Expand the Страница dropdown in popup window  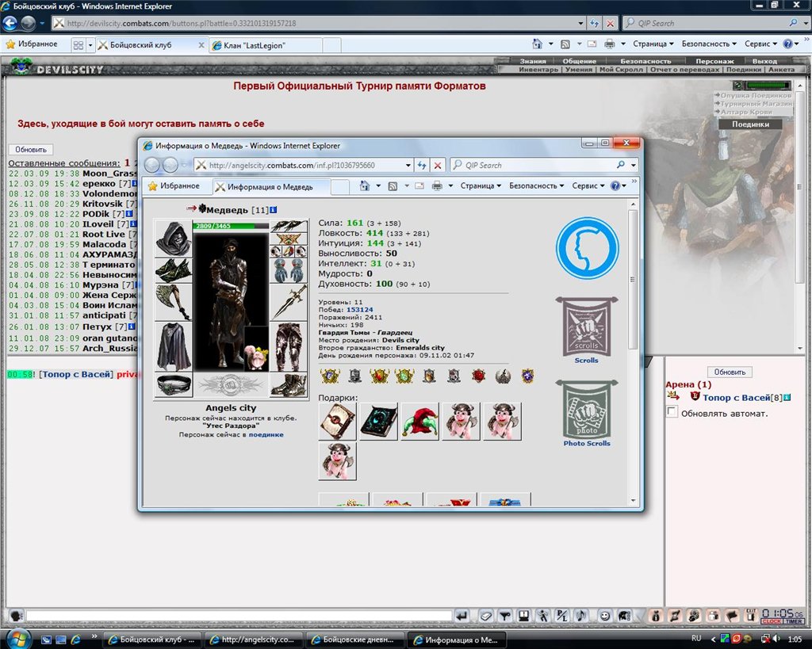click(x=481, y=185)
